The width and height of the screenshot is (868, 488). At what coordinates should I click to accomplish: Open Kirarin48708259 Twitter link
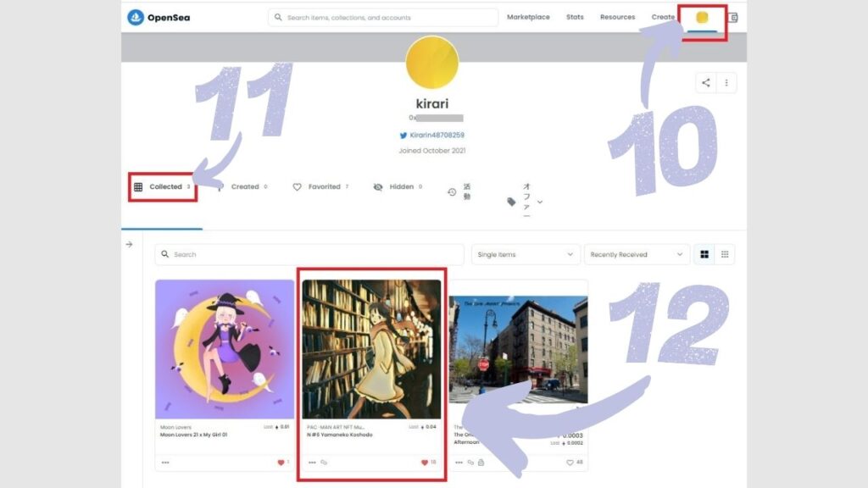click(437, 135)
